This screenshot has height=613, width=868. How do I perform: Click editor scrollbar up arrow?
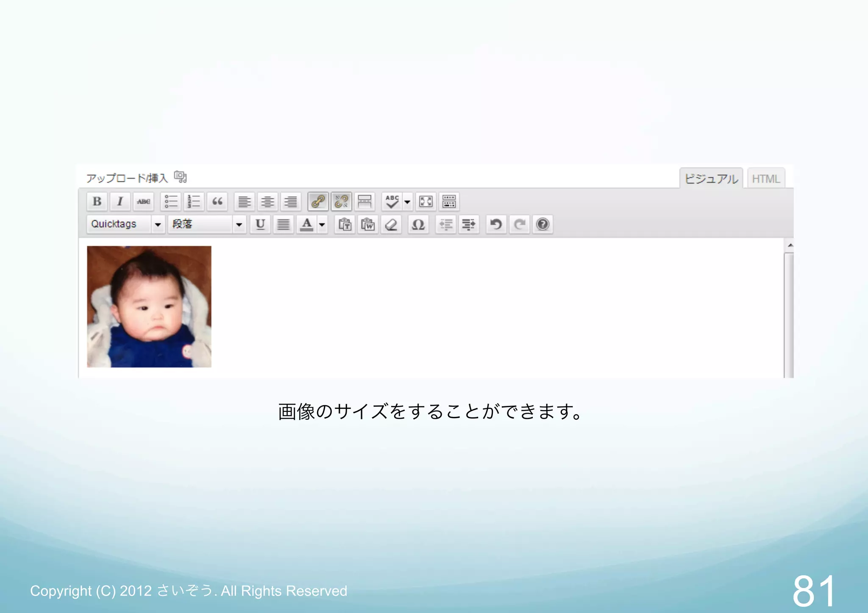[x=790, y=245]
